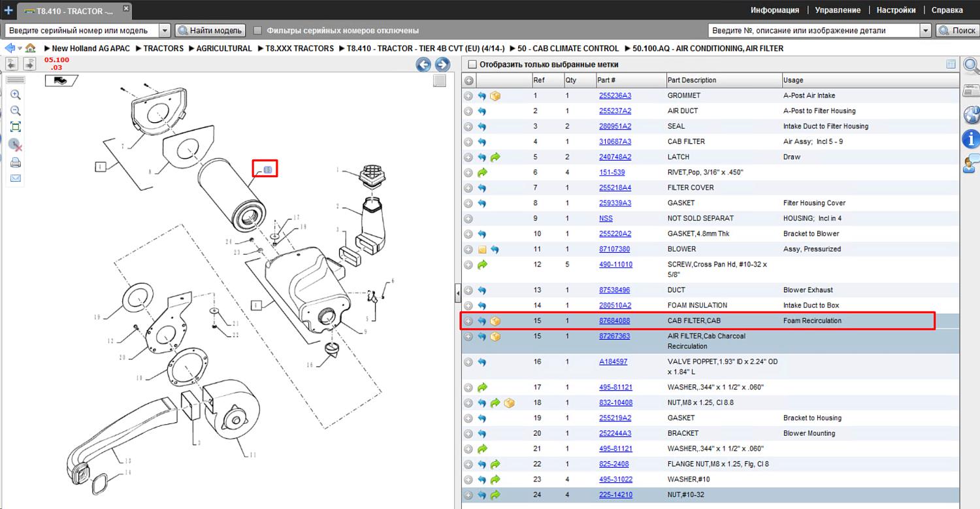This screenshot has height=509, width=980.
Task: Focus the part number or description search field
Action: point(814,31)
